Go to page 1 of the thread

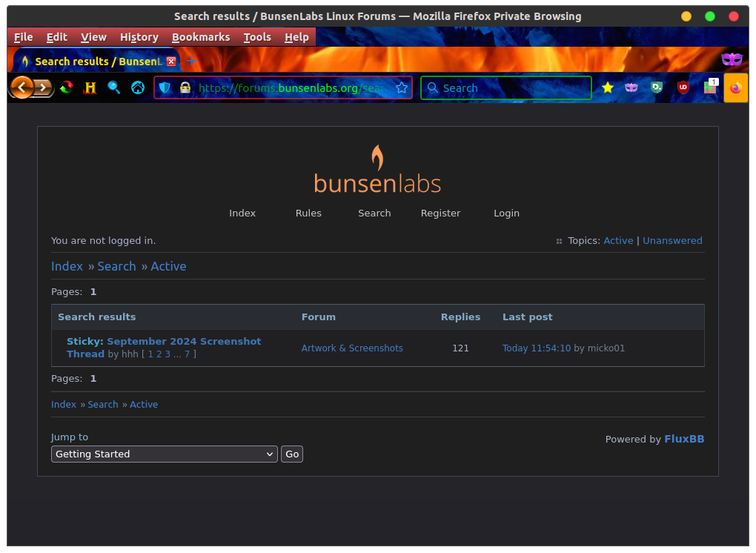pos(150,354)
